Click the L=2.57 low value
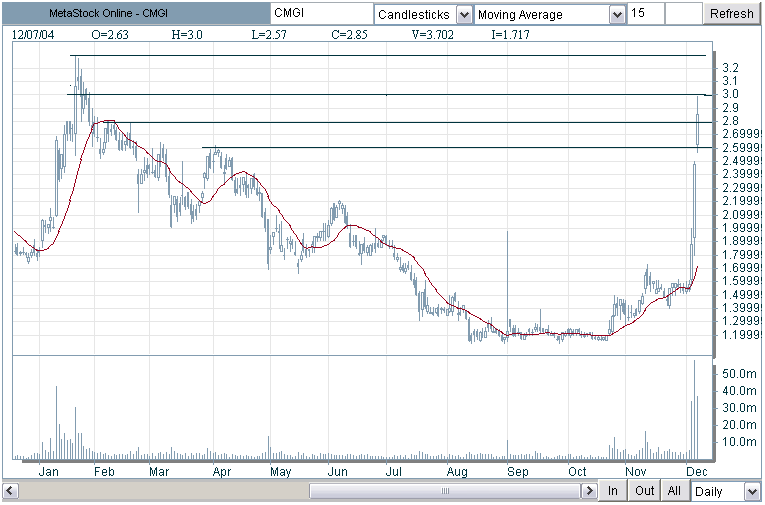This screenshot has width=765, height=505. tap(269, 35)
